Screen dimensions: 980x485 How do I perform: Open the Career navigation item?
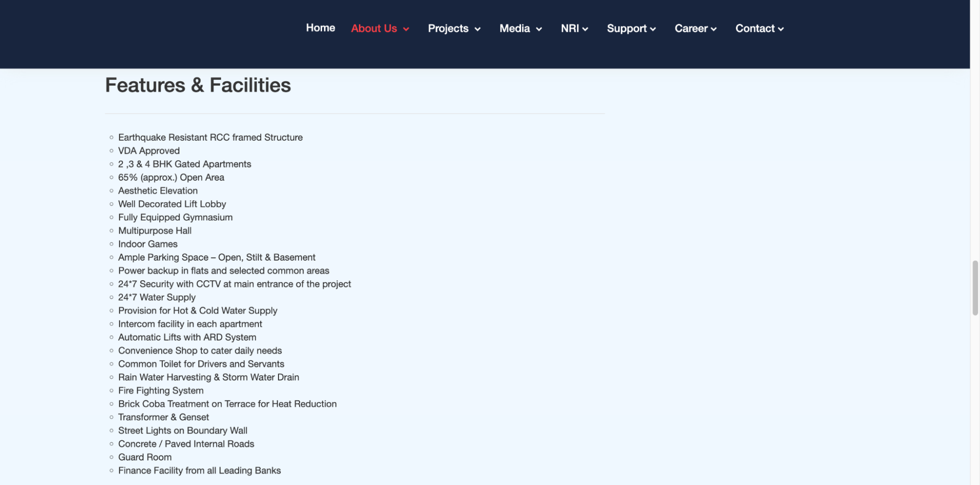pyautogui.click(x=691, y=28)
